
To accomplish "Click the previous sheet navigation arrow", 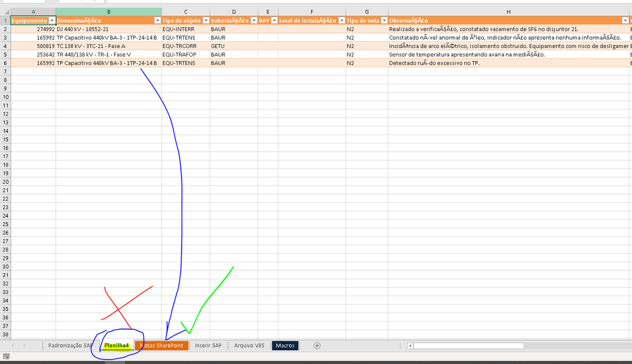I will tap(13, 346).
